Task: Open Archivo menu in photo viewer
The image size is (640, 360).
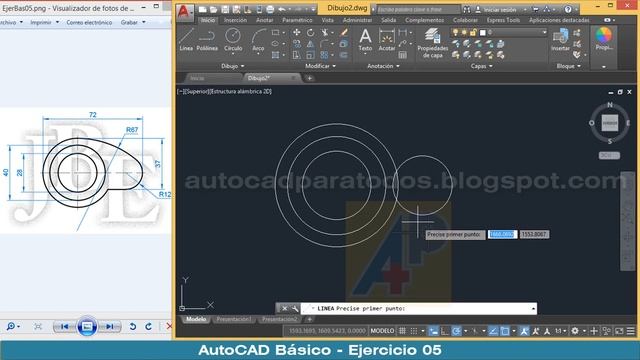Action: [x=10, y=22]
